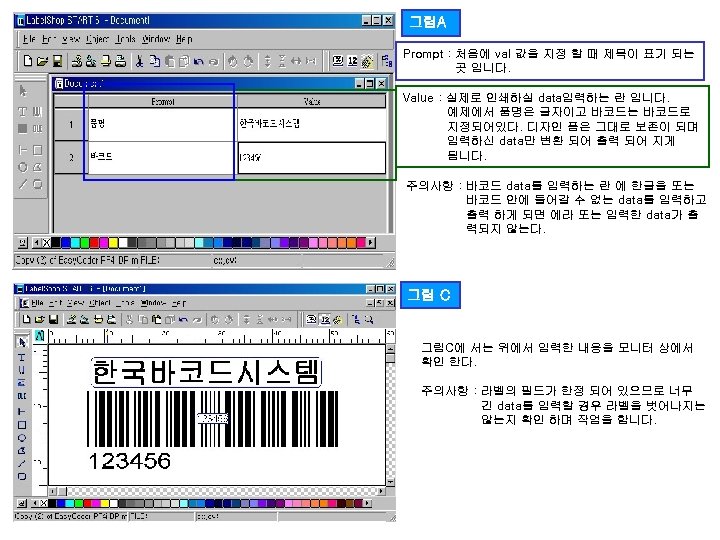Select rectangle tool in barcode label window
The height and width of the screenshot is (540, 720).
(x=22, y=425)
